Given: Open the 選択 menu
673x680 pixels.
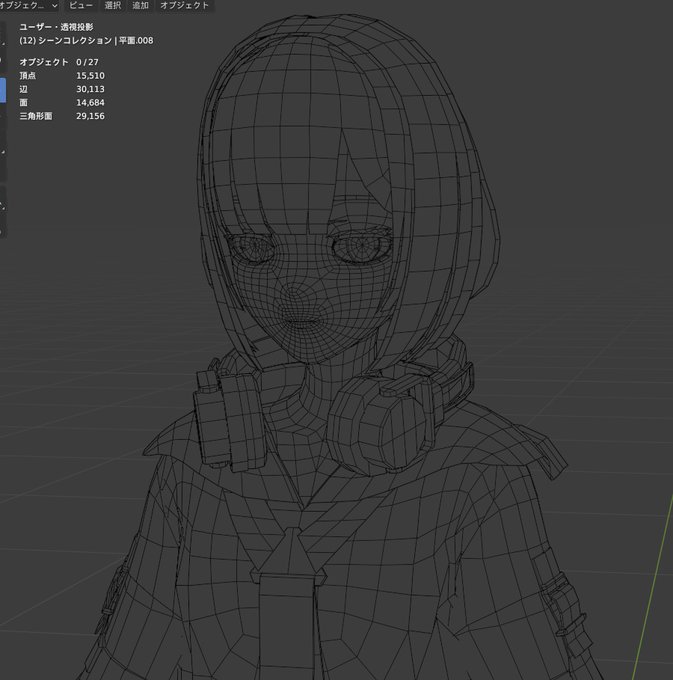Looking at the screenshot, I should (113, 6).
